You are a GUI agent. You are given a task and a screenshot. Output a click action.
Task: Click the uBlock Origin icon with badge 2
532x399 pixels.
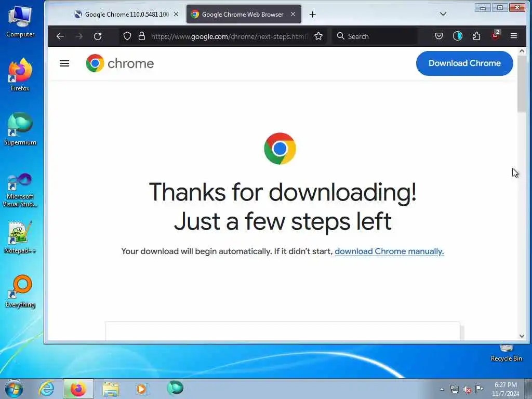pos(496,35)
